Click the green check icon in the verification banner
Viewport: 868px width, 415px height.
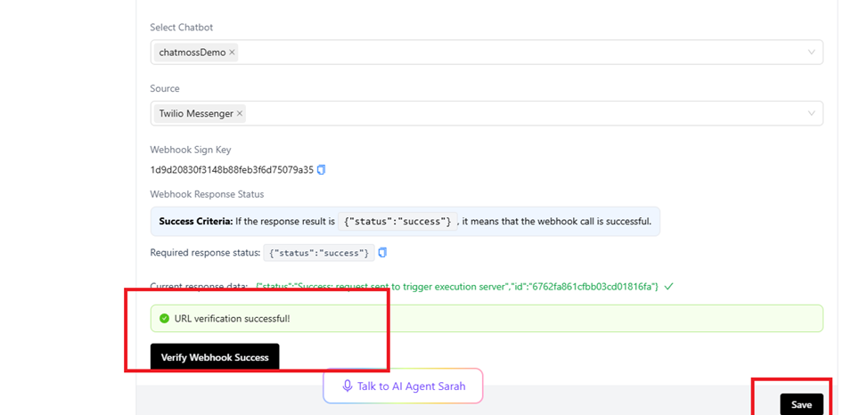pos(164,318)
